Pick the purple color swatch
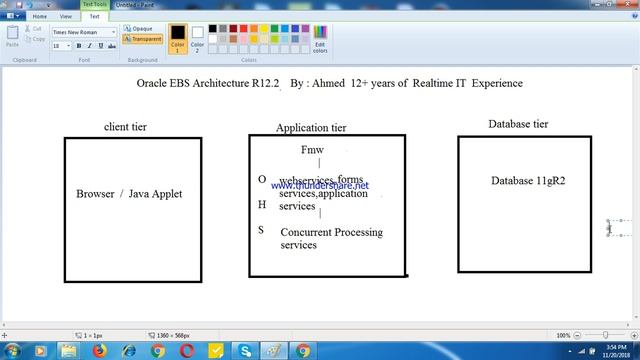The image size is (640, 360). coord(305,28)
